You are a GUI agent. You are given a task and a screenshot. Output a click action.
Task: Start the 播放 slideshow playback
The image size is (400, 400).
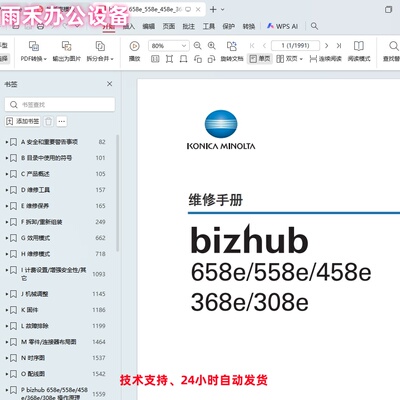pyautogui.click(x=134, y=51)
